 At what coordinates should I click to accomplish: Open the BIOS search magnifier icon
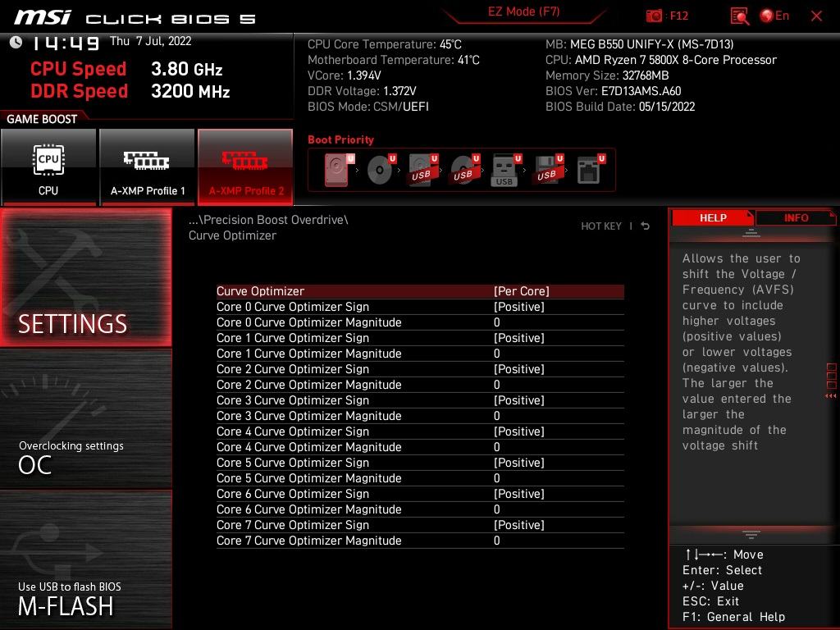740,16
